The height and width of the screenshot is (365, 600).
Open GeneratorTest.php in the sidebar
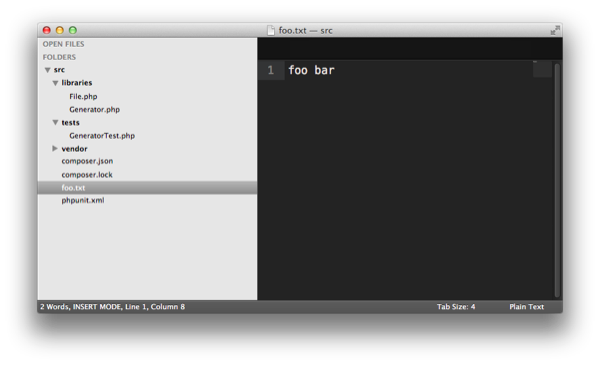click(x=102, y=135)
